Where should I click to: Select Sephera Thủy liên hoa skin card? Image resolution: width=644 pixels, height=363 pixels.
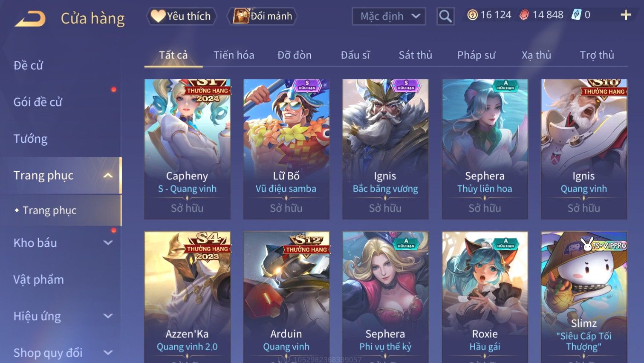(485, 149)
